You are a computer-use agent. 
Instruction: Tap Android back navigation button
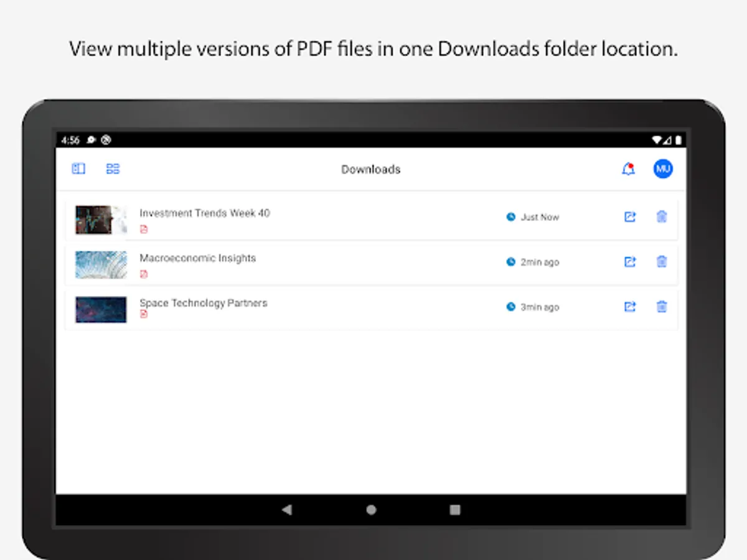[x=286, y=510]
